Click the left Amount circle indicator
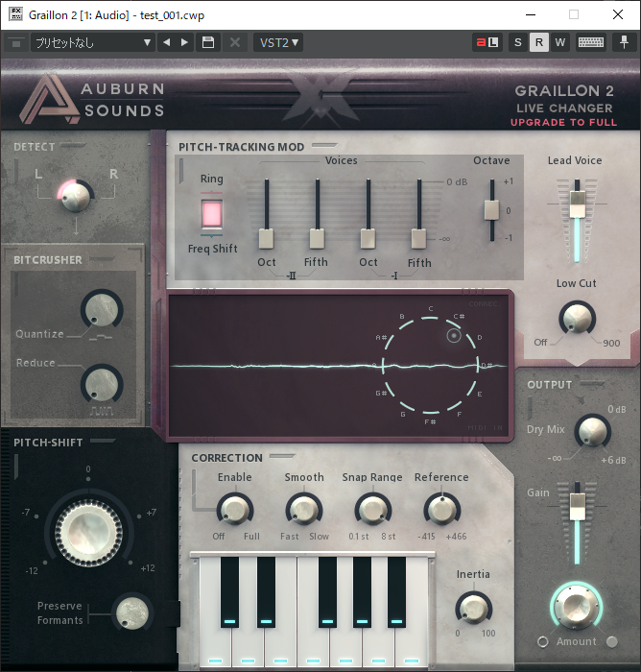 (543, 641)
